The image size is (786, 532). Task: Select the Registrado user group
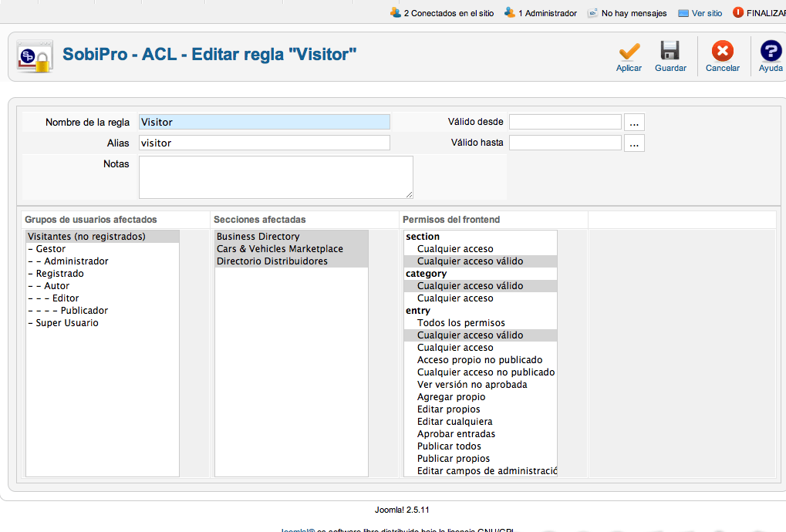tap(103, 274)
